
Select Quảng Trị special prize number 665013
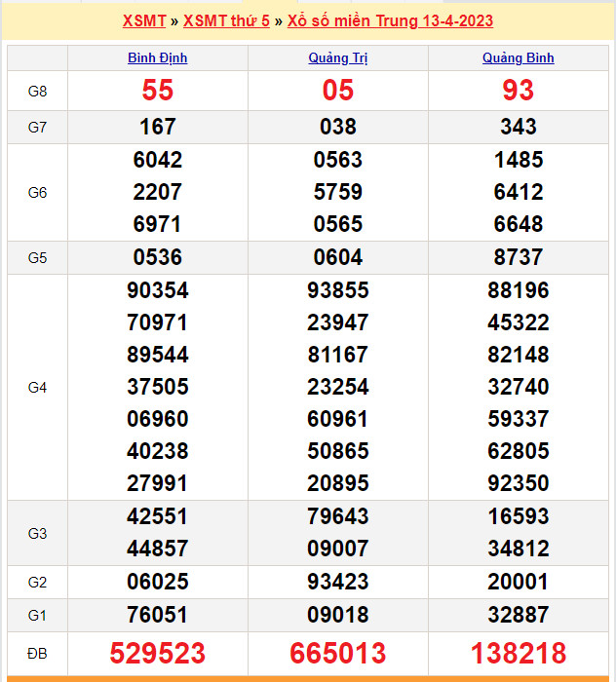pyautogui.click(x=338, y=653)
